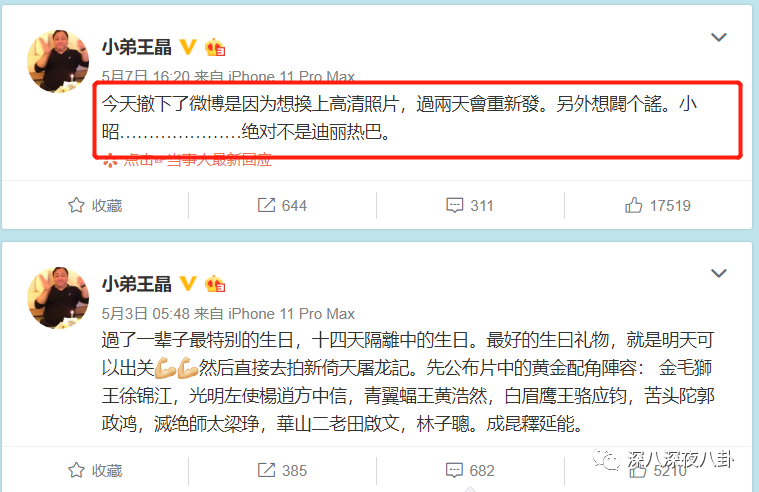Screen dimensions: 759x492
Task: Open comments icon showing 682
Action: click(454, 470)
